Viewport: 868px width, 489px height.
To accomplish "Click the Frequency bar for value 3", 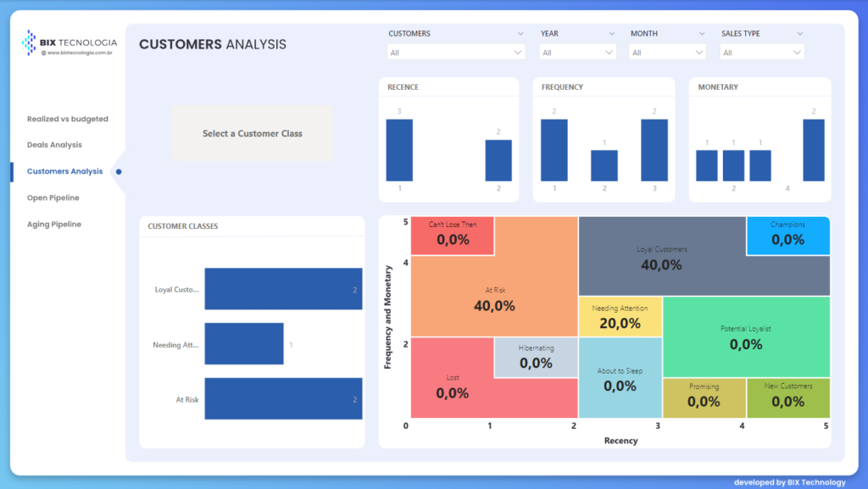I will click(654, 150).
